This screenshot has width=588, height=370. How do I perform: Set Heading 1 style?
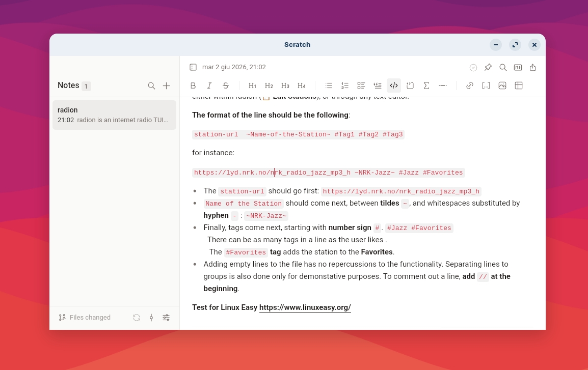pyautogui.click(x=252, y=86)
